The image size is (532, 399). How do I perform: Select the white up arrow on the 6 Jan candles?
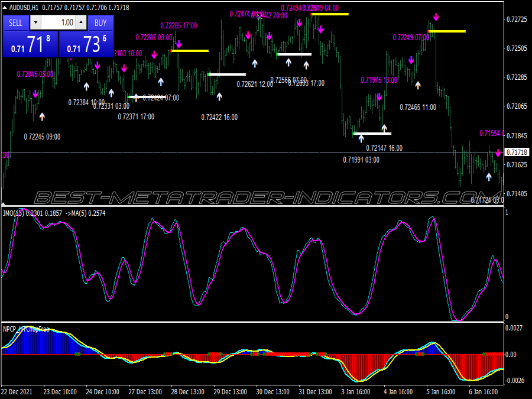[489, 176]
